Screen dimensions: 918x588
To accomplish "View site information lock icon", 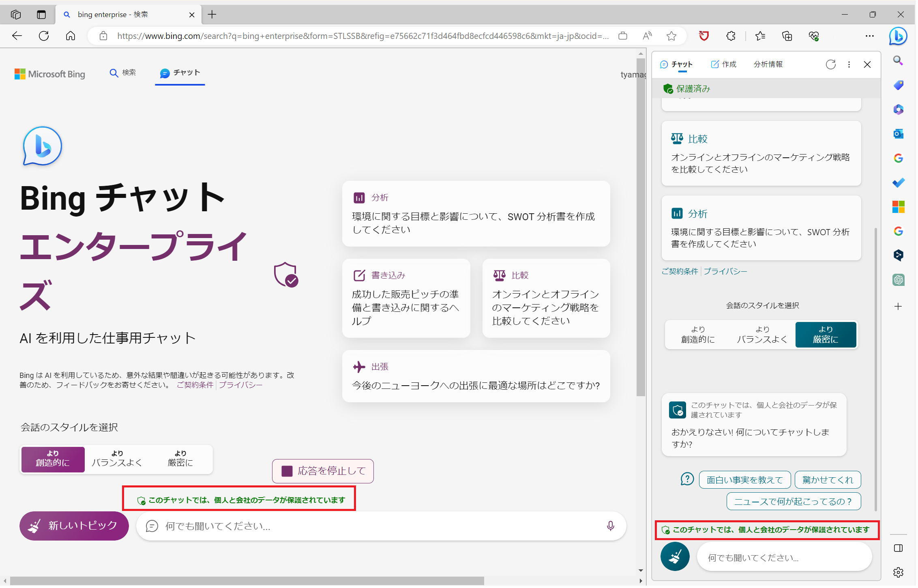I will pos(103,36).
